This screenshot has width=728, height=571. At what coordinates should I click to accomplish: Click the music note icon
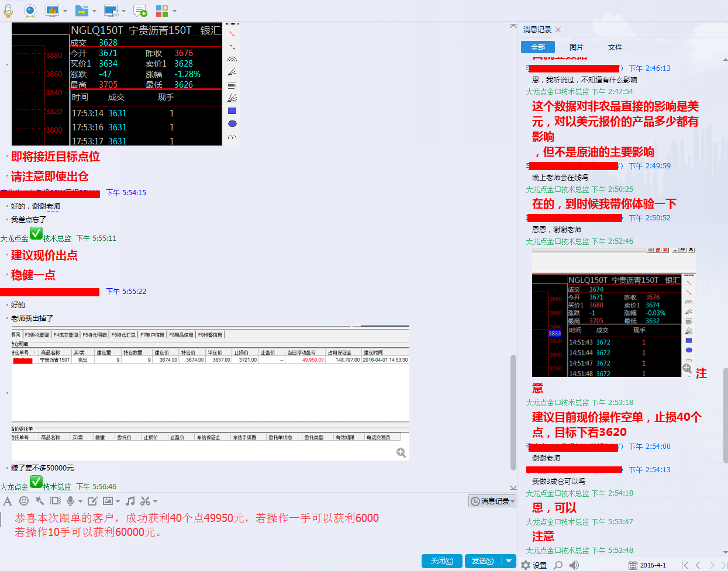click(130, 501)
